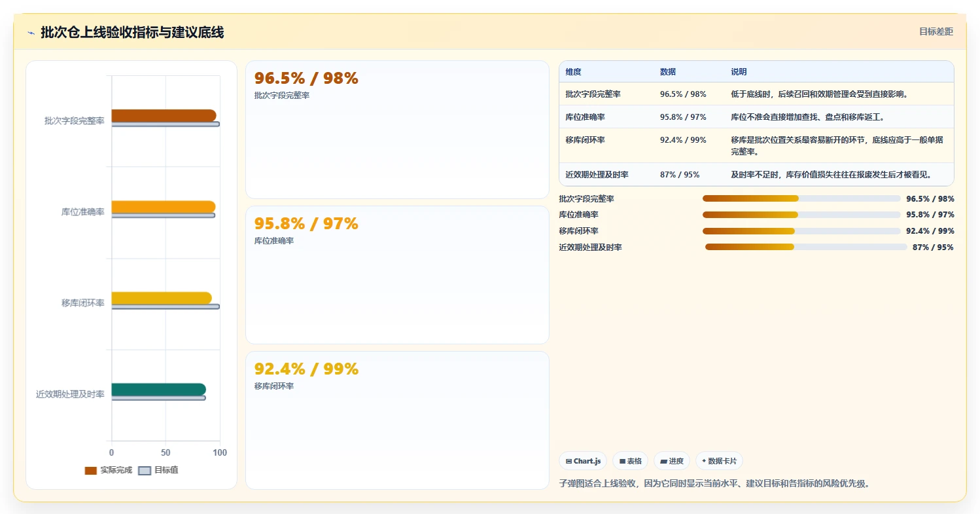Click the 96.5% / 98% value beside the progress bar
Viewport: 980px width, 514px height.
point(930,198)
